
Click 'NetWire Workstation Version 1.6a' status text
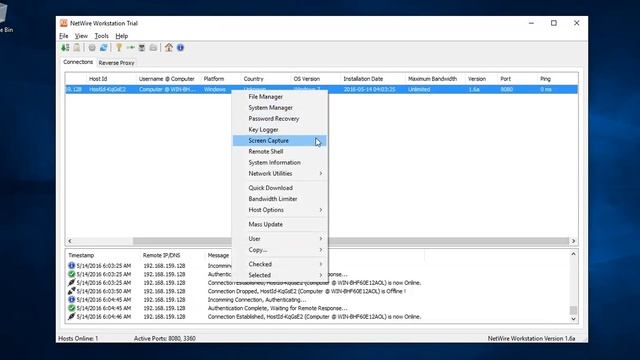point(531,338)
